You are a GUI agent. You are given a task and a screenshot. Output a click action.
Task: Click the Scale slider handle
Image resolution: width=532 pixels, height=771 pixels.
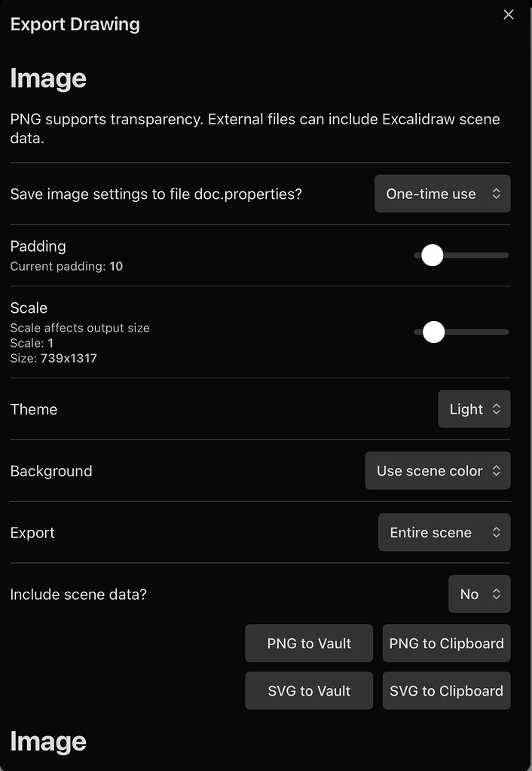433,332
